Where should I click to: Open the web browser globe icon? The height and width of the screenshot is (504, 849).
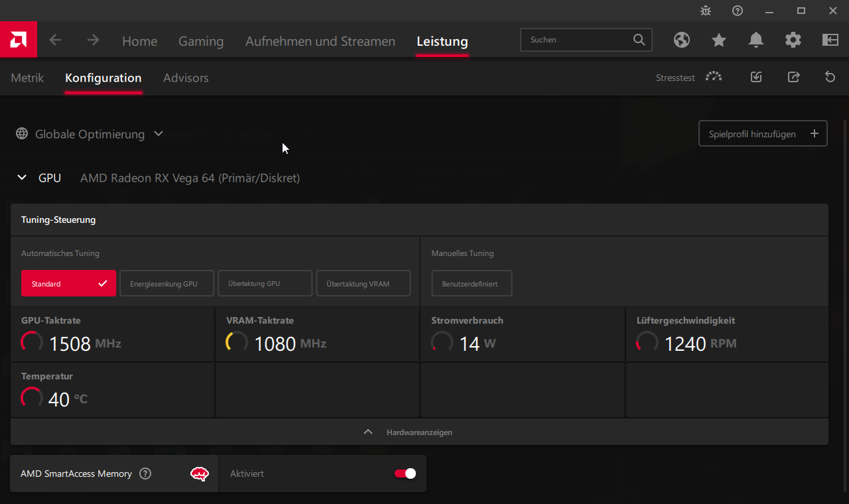tap(682, 40)
